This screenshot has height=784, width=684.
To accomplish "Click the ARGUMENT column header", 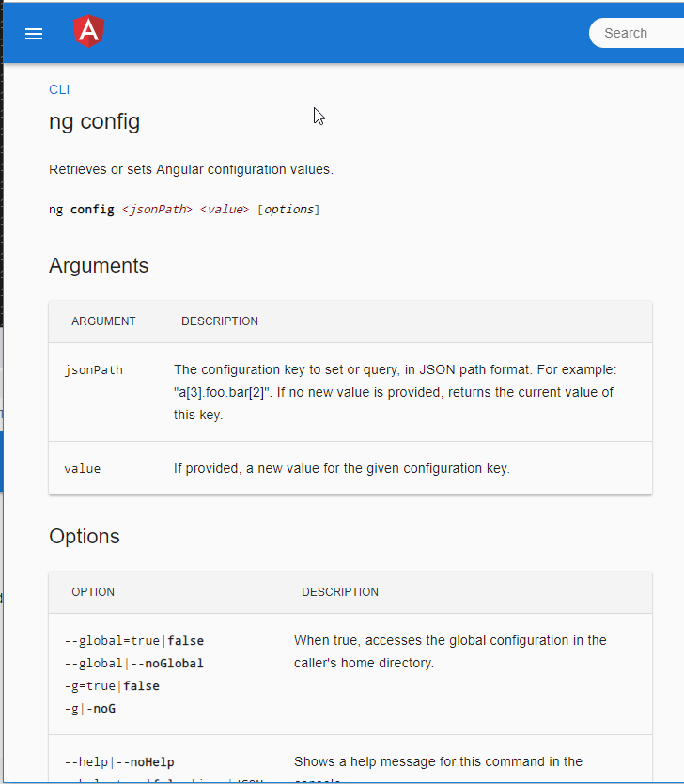I will (103, 321).
